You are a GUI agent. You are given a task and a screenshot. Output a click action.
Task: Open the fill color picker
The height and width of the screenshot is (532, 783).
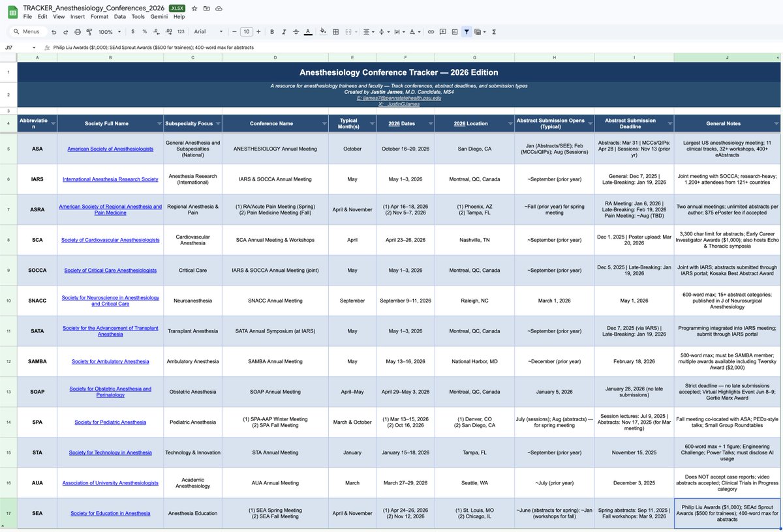[x=324, y=31]
